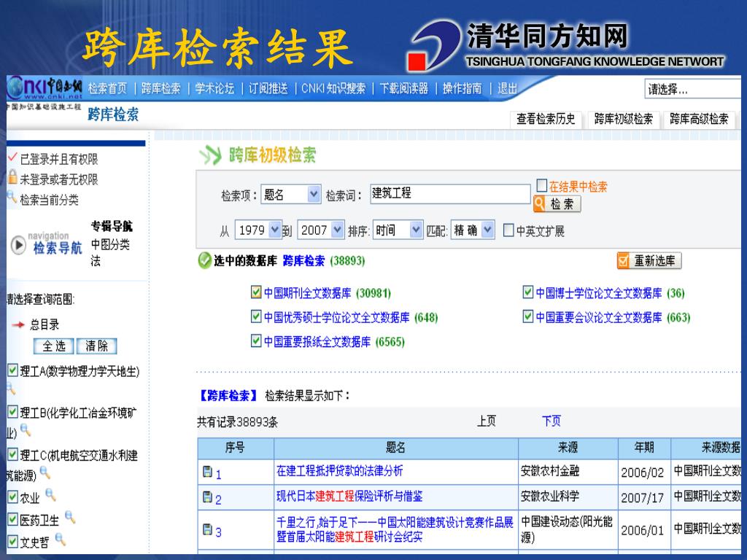Click the magnifier icon beside 医药卫生
Screen dimensions: 747x560
(69, 517)
